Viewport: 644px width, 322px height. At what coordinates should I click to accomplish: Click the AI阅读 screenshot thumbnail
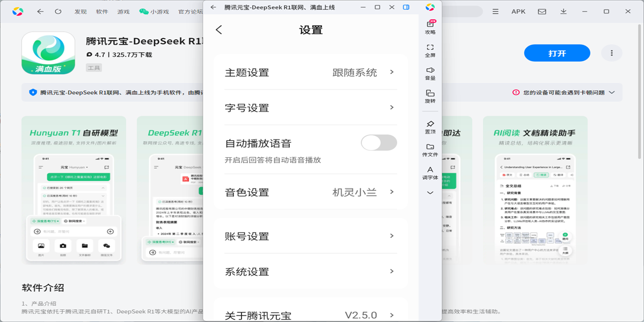(x=535, y=190)
